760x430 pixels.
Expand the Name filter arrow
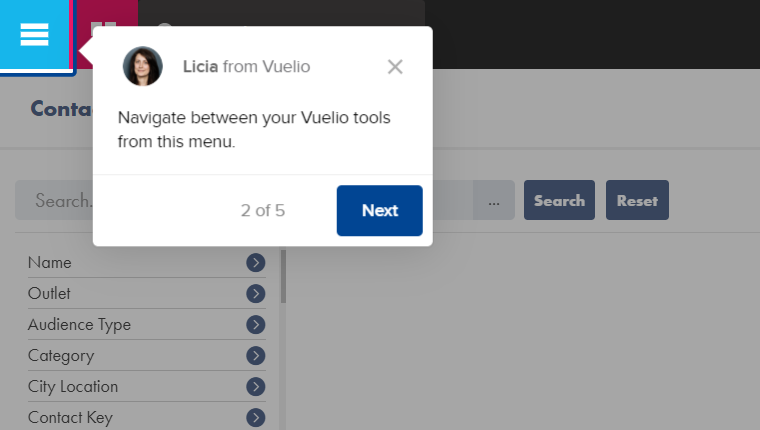coord(255,263)
